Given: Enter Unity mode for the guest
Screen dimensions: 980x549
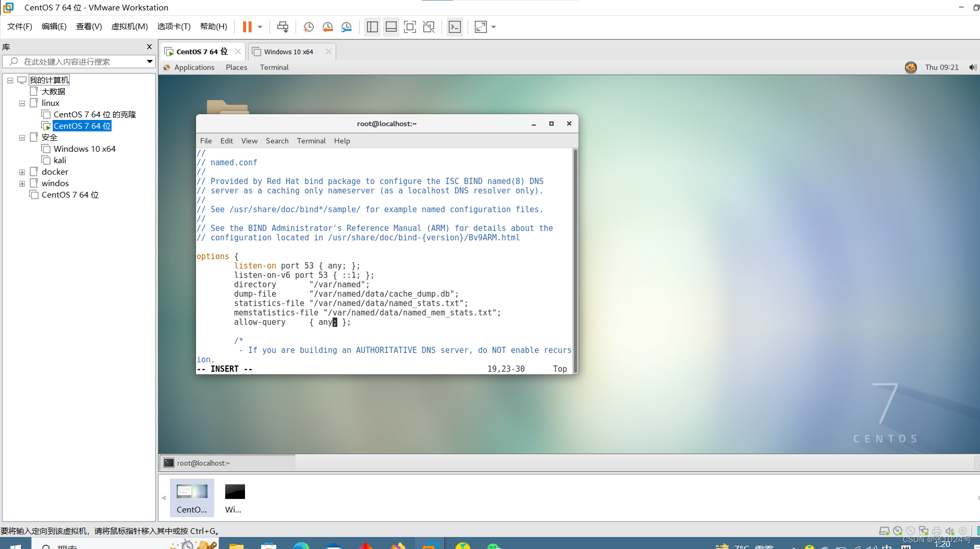Looking at the screenshot, I should click(429, 27).
